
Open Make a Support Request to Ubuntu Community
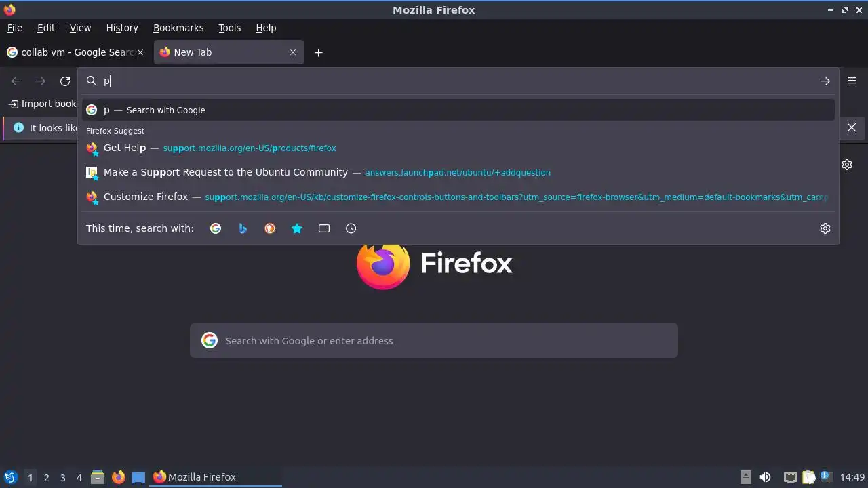coord(458,172)
